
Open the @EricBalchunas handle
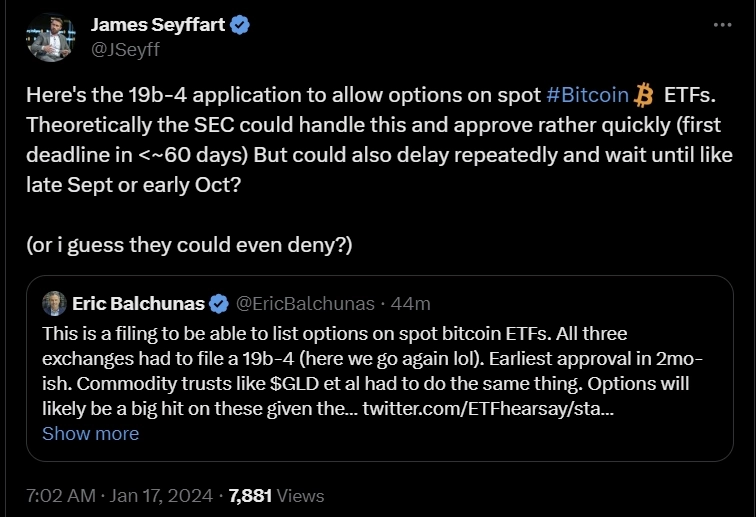coord(305,303)
